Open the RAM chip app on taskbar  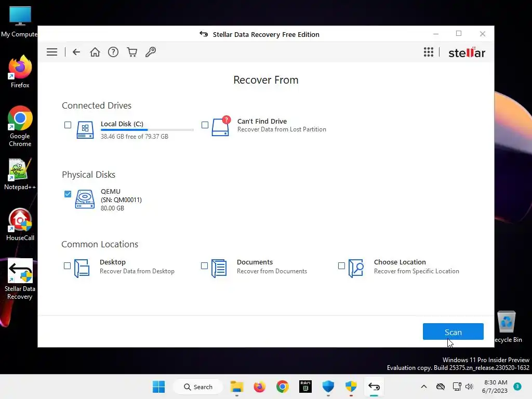coord(305,387)
